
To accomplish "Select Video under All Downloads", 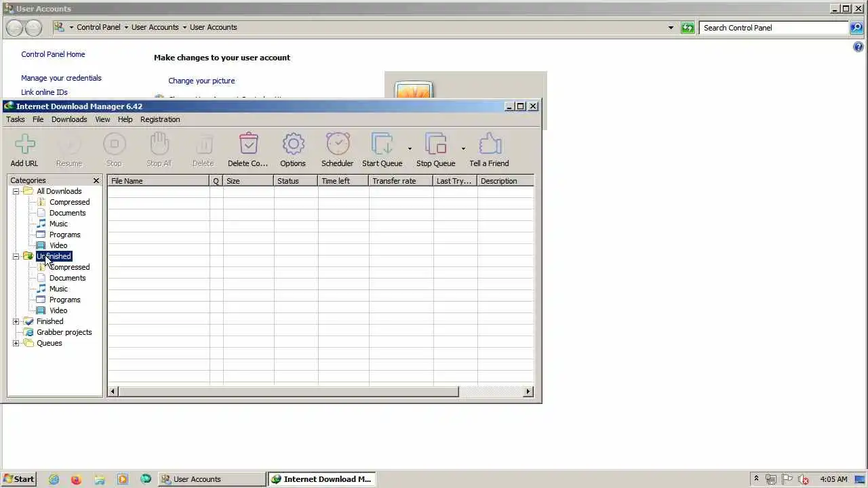I will [x=58, y=245].
